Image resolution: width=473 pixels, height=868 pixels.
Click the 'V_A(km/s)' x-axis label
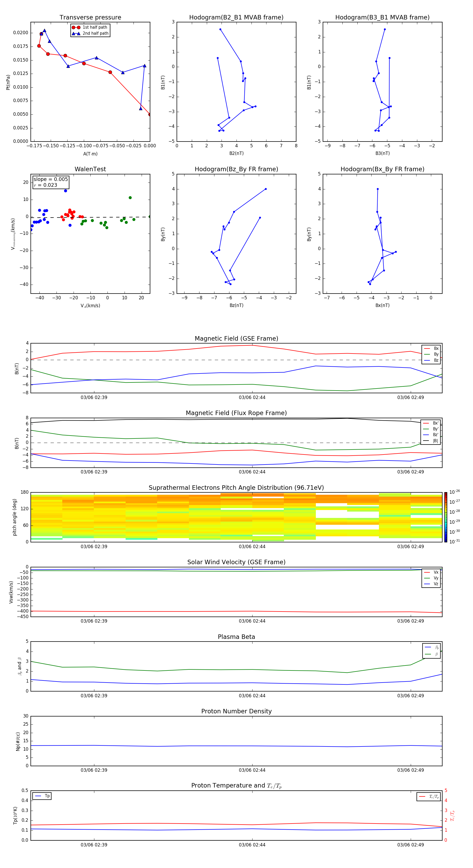coord(90,306)
